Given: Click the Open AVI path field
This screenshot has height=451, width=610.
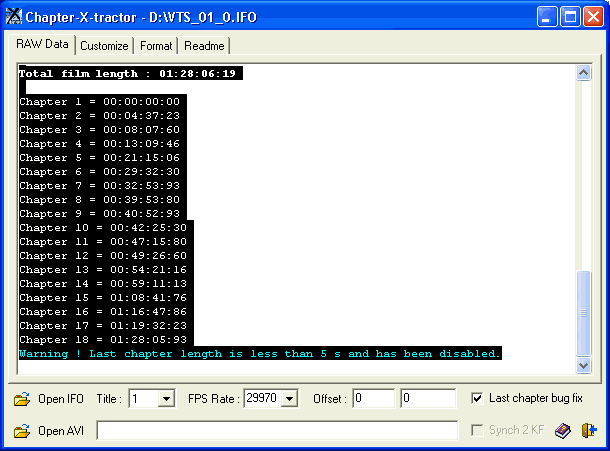Looking at the screenshot, I should [277, 430].
